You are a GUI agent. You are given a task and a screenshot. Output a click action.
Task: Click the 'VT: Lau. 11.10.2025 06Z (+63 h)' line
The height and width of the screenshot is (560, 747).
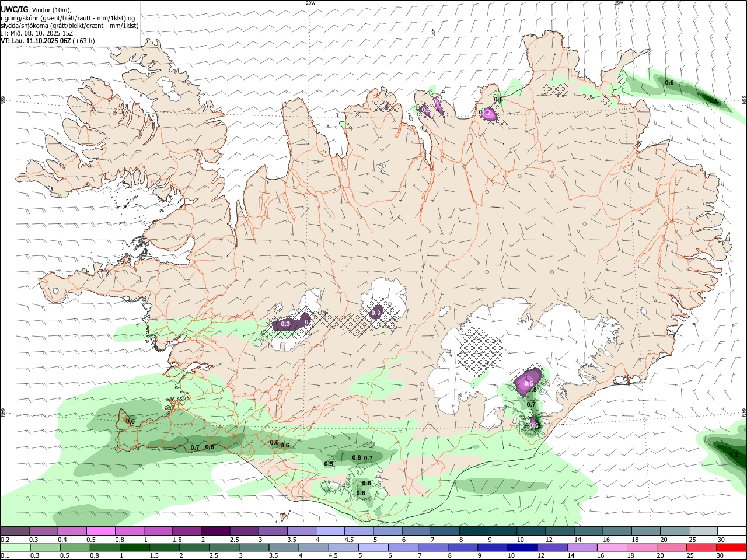48,41
